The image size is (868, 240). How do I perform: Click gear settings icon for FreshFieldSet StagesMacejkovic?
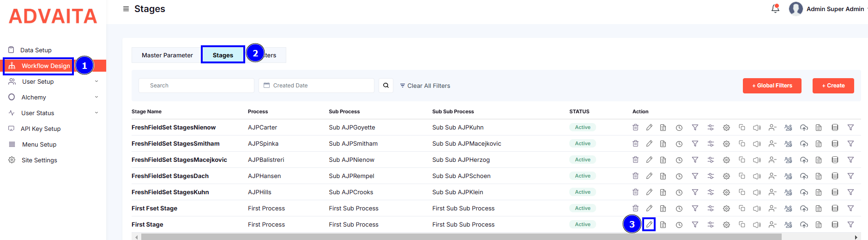(x=726, y=160)
